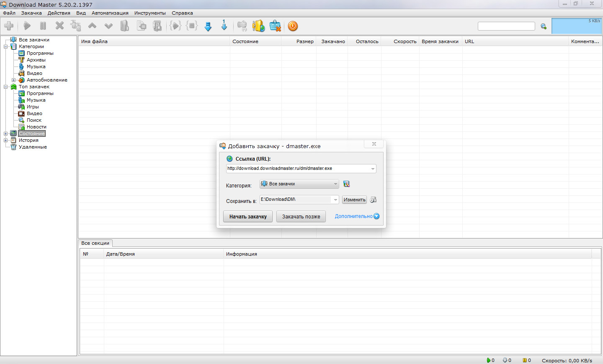
Task: Click the plus Add download toolbar icon
Action: [x=9, y=26]
